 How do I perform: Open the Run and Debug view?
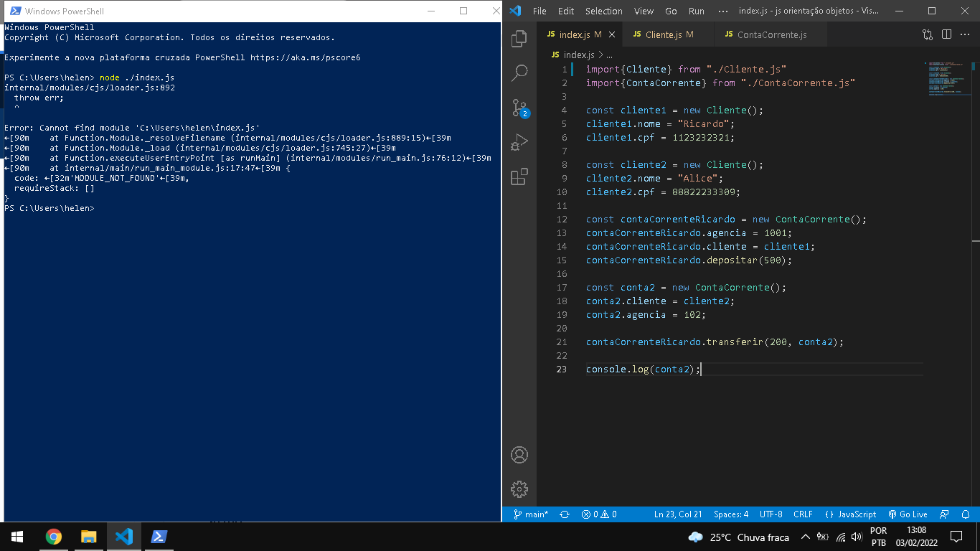click(x=519, y=142)
